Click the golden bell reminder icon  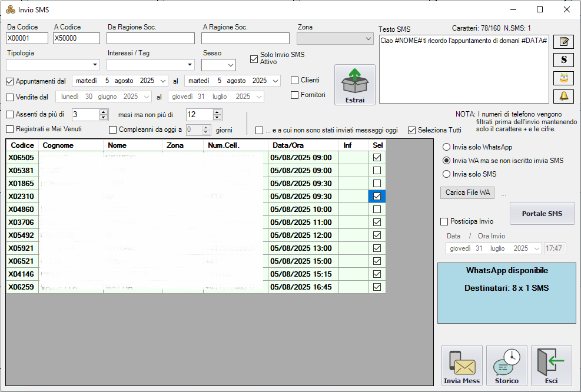pyautogui.click(x=564, y=96)
